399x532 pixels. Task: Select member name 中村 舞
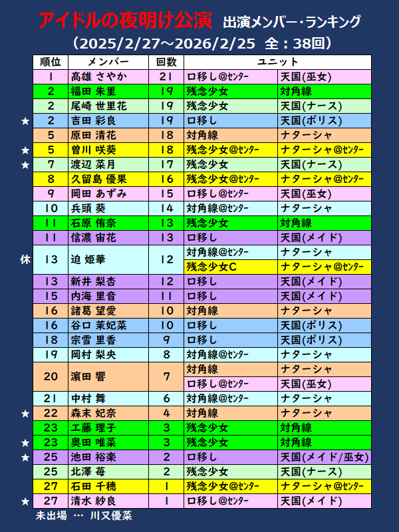click(x=88, y=398)
